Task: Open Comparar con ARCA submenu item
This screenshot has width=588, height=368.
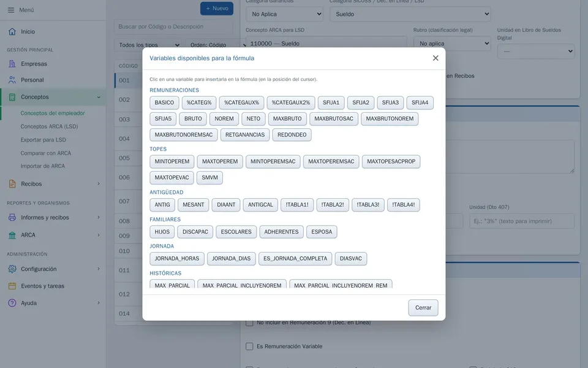Action: click(x=46, y=153)
